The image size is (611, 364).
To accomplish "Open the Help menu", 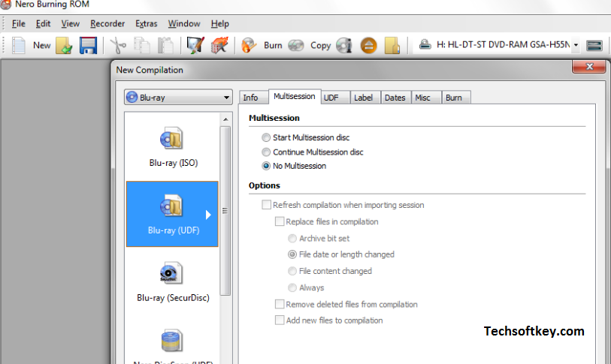I will [219, 24].
